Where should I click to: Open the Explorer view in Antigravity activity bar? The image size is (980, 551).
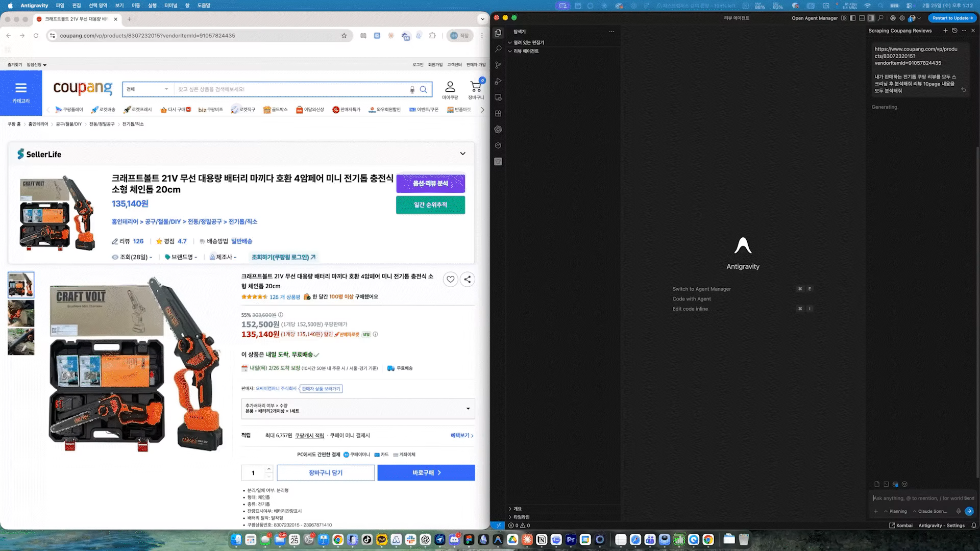coord(498,33)
